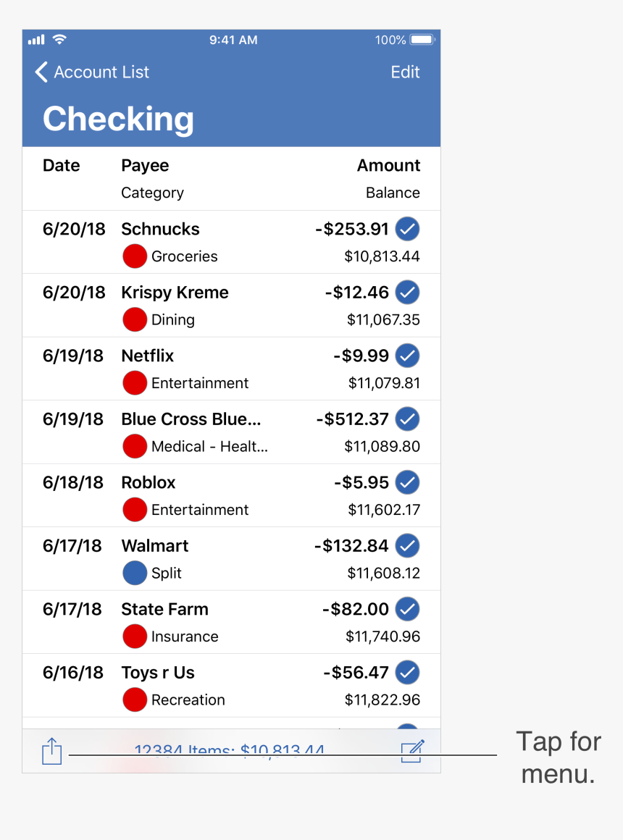The image size is (623, 840).
Task: Select the red Groceries category dot
Action: tap(135, 256)
